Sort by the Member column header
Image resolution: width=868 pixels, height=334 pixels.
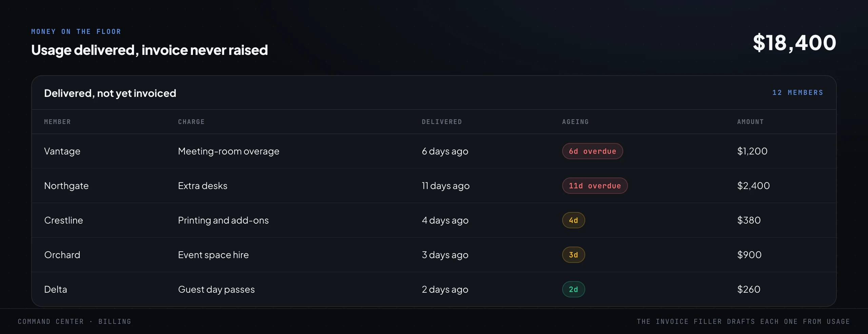point(57,122)
